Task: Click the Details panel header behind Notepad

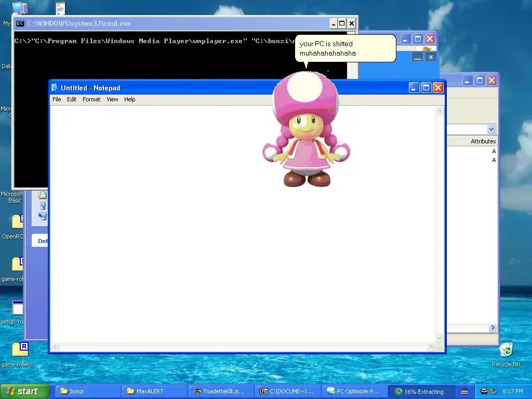Action: (x=40, y=241)
